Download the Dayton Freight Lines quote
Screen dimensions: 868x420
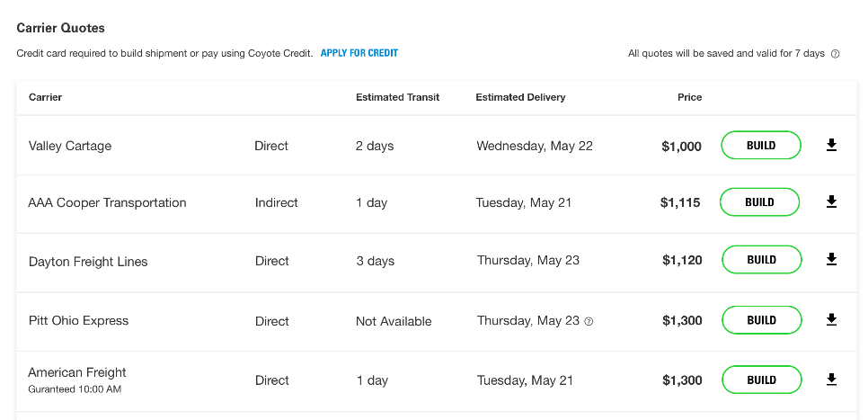[831, 260]
